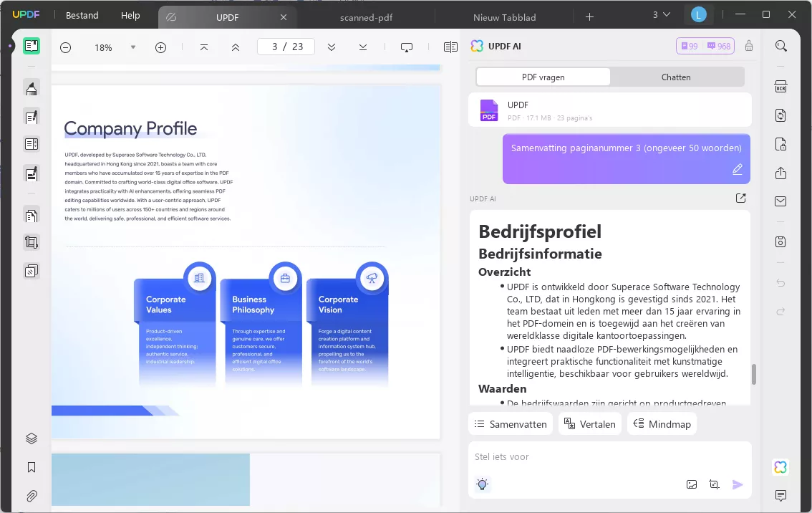Screen dimensions: 812x513
Task: Send the PDF by email icon
Action: pyautogui.click(x=781, y=201)
